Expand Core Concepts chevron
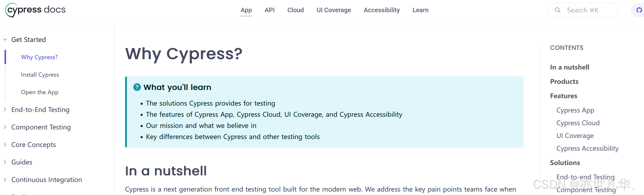This screenshot has height=195, width=644. (5, 145)
